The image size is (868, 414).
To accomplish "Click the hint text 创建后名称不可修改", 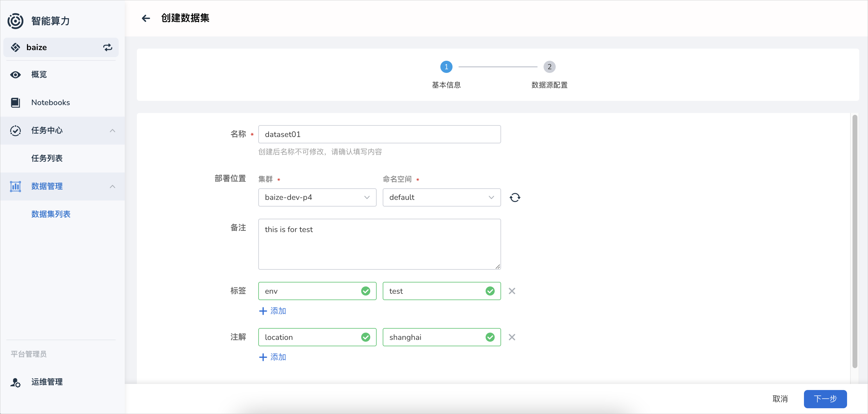I will pyautogui.click(x=320, y=152).
